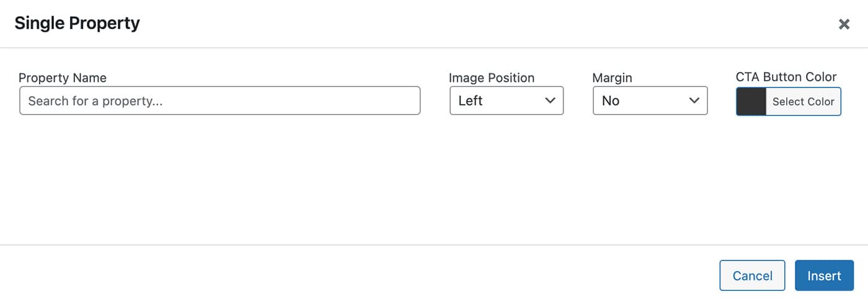Click the 'Search for a property...' placeholder text
This screenshot has height=302, width=868.
[95, 100]
